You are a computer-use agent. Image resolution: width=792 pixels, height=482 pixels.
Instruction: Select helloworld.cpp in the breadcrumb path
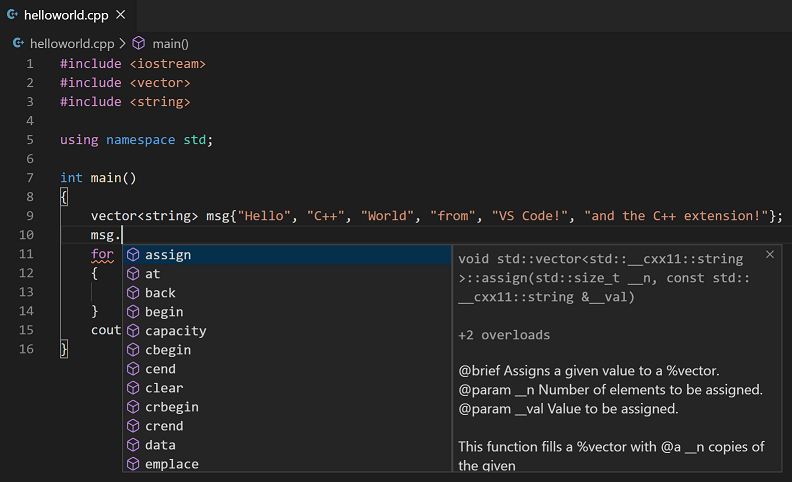[72, 44]
